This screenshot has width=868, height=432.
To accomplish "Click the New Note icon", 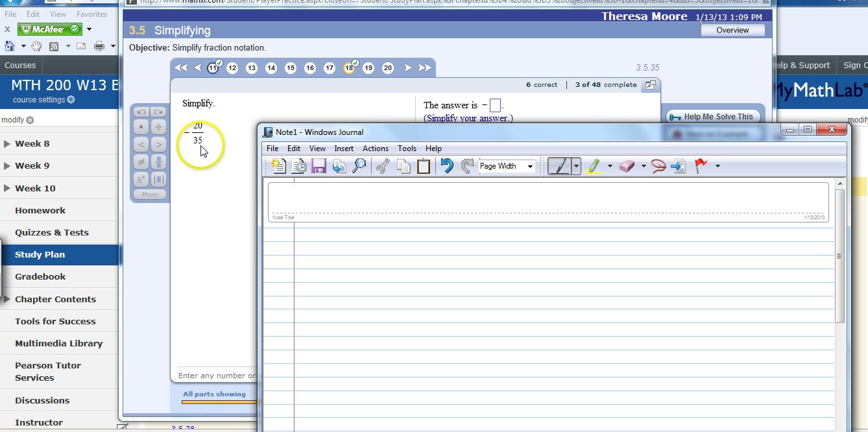I will (278, 166).
